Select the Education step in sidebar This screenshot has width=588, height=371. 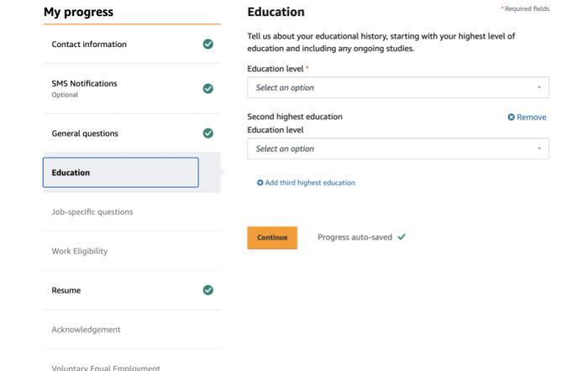click(120, 173)
